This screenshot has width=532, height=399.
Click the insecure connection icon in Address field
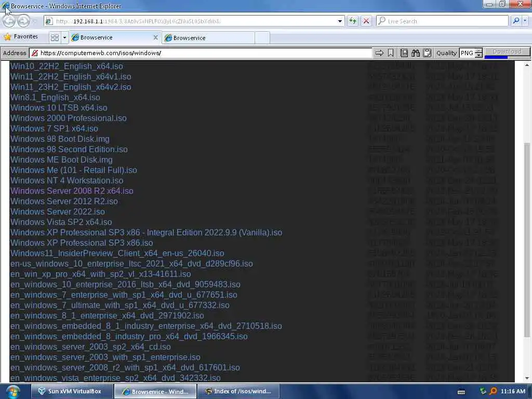pyautogui.click(x=35, y=53)
